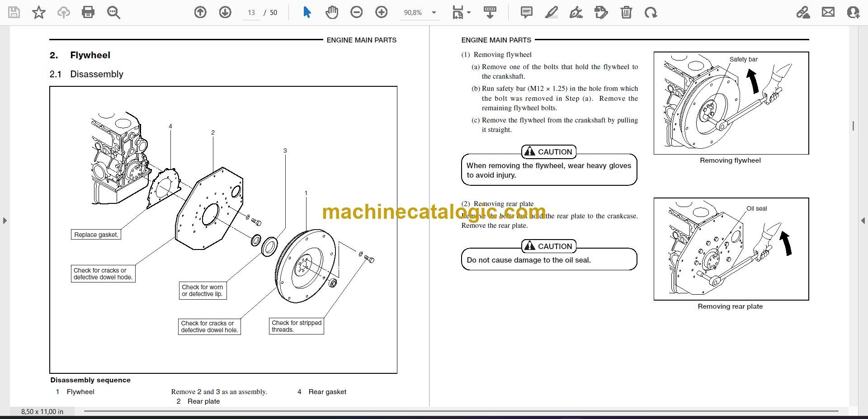Click the 'Safety bar' label in figure

coord(743,59)
